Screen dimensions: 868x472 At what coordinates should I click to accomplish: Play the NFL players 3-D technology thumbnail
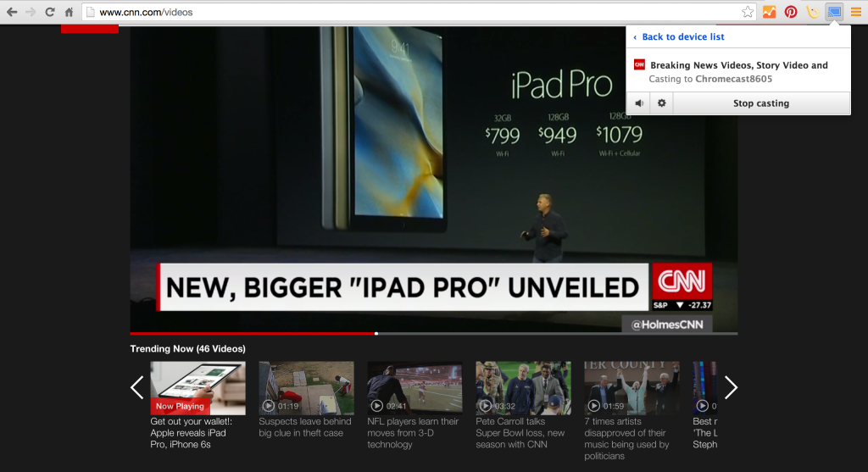[x=415, y=388]
